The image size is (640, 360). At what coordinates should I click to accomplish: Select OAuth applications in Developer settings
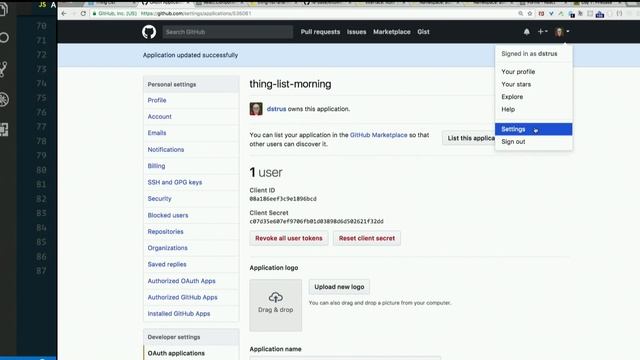(176, 353)
